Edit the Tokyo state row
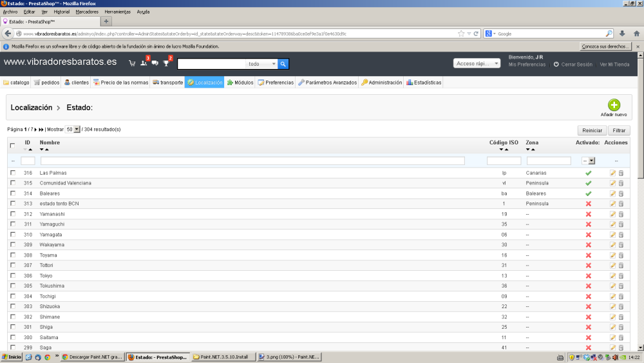Screen dimensions: 644x363 (612, 276)
